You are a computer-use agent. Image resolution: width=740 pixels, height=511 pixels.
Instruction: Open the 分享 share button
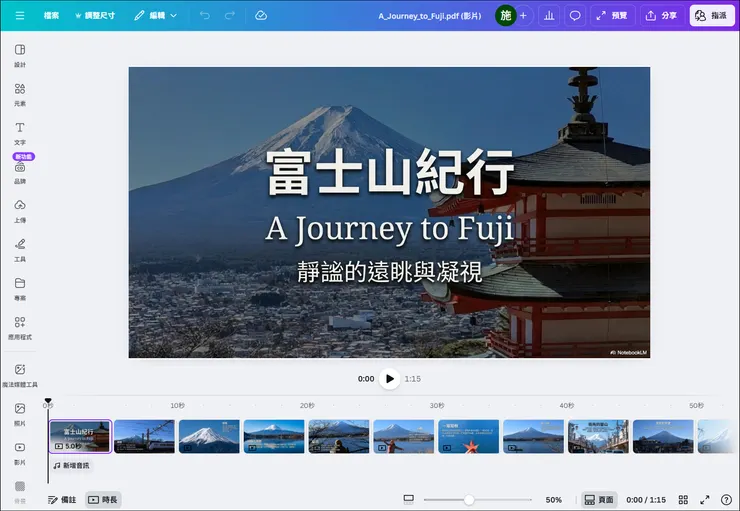pyautogui.click(x=662, y=16)
